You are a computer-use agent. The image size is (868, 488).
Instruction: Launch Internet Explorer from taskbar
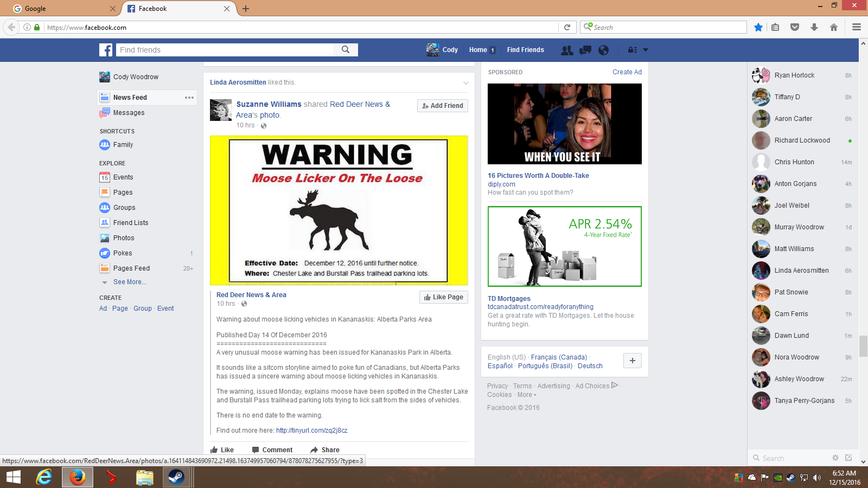coord(44,477)
